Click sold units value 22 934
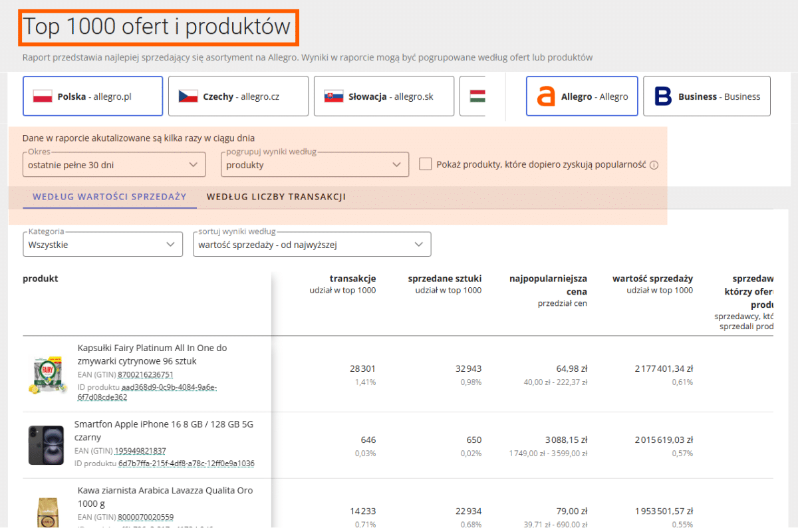The height and width of the screenshot is (532, 798). click(467, 511)
